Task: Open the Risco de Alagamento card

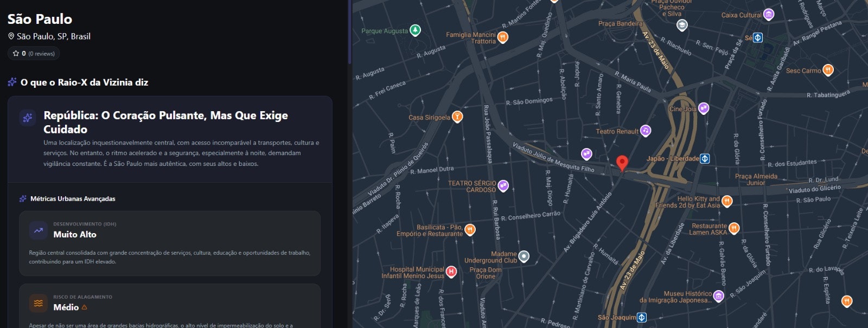Action: coord(170,306)
